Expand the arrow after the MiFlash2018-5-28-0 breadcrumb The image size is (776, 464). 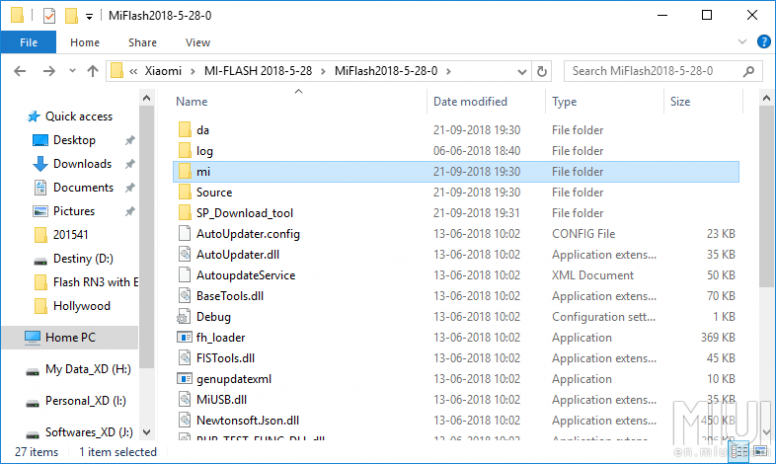(x=448, y=71)
